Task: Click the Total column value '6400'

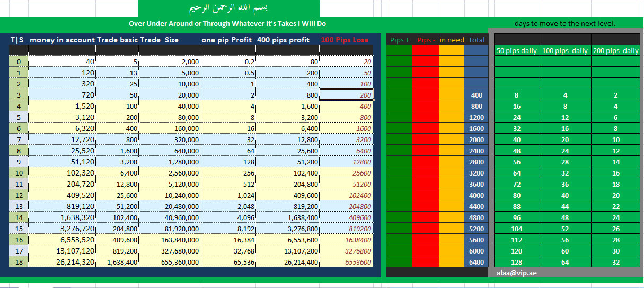Action: pos(476,262)
